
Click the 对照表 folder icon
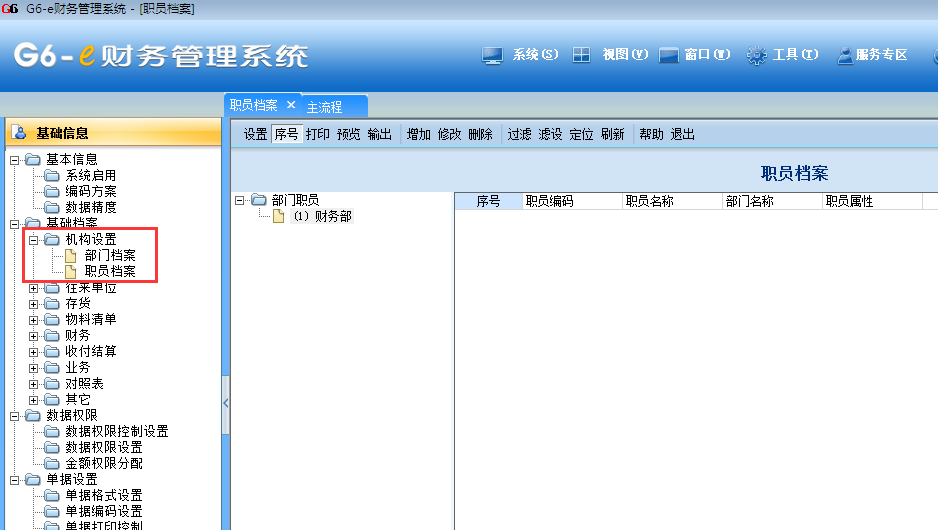[52, 383]
